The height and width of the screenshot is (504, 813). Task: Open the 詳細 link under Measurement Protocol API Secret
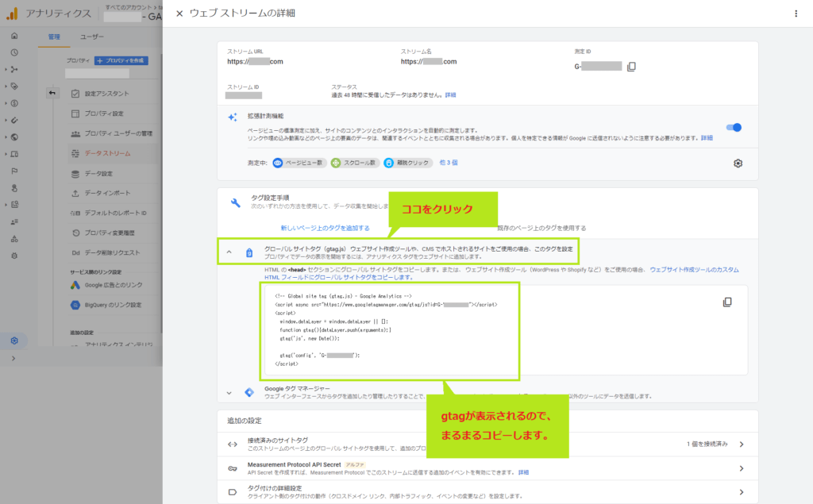coord(524,472)
